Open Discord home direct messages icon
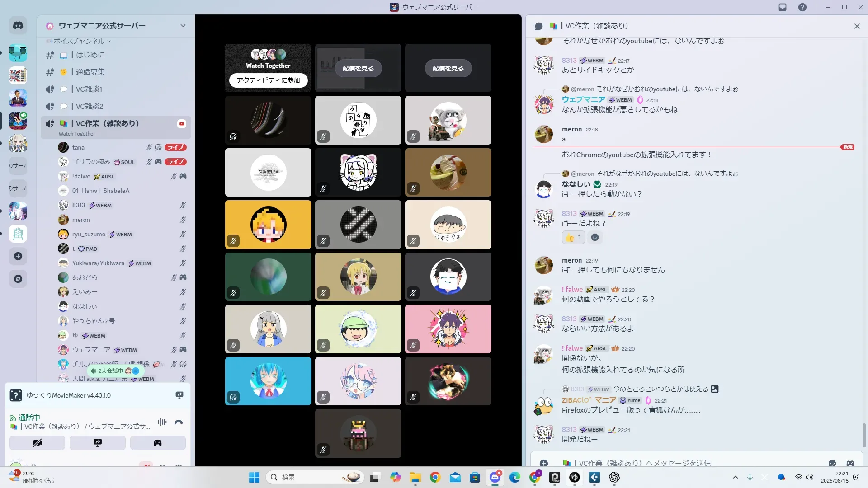Screen dimensions: 868x488 (18, 26)
